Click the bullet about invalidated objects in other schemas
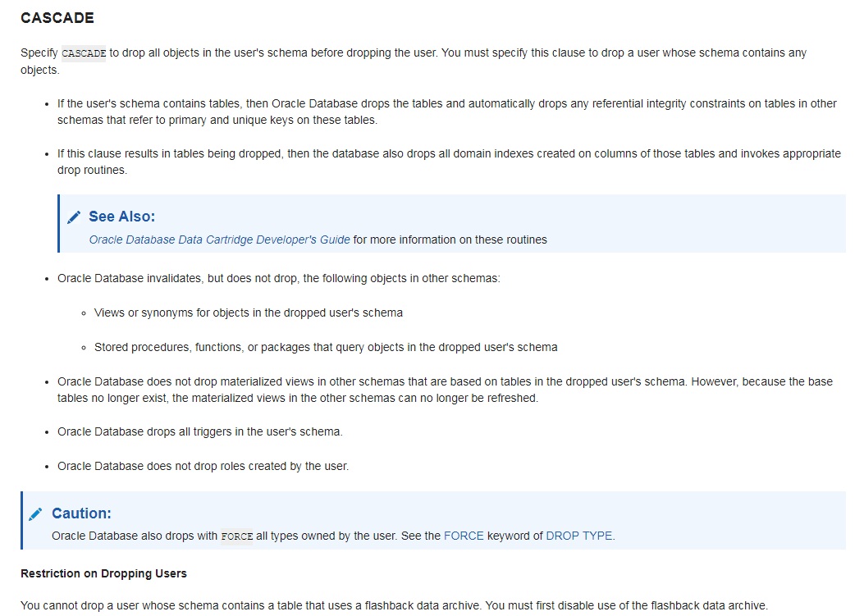864x616 pixels. [279, 278]
